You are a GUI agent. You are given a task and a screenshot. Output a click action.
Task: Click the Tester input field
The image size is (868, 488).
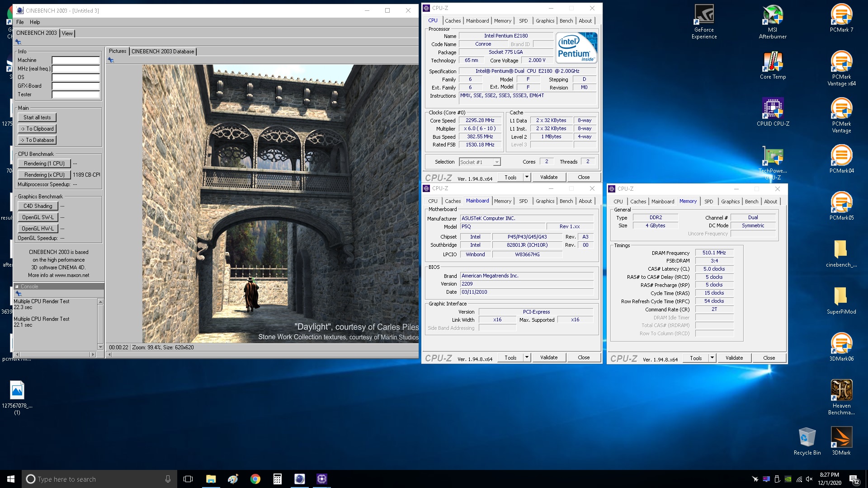pyautogui.click(x=75, y=94)
